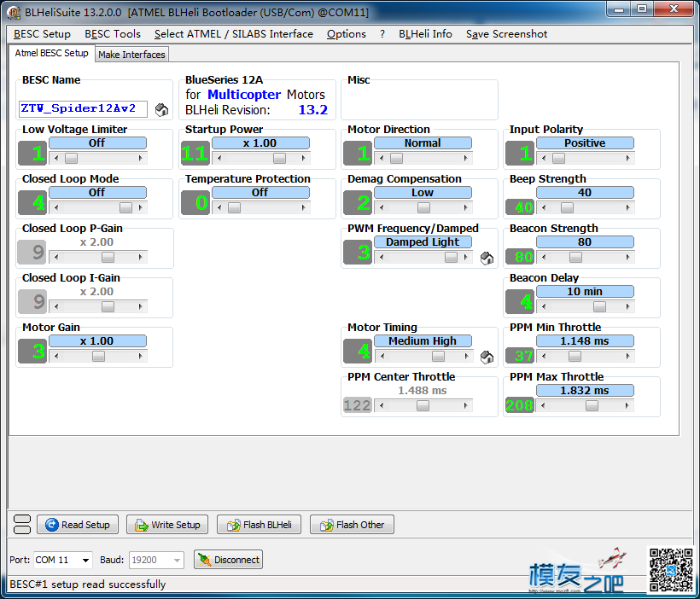Screen dimensions: 700x599
Task: Click right arrow of Input Polarity slider
Action: pyautogui.click(x=628, y=158)
